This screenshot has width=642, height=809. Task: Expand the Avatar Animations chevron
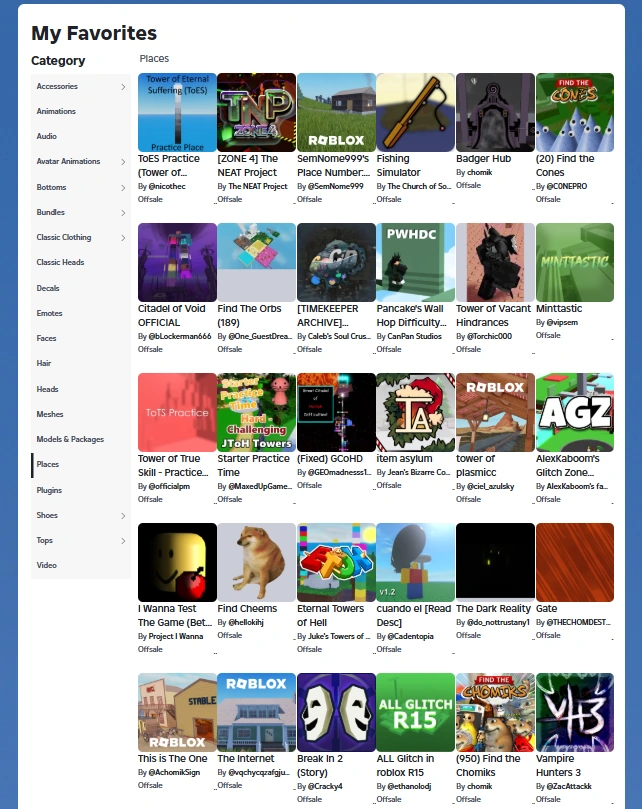coord(123,162)
